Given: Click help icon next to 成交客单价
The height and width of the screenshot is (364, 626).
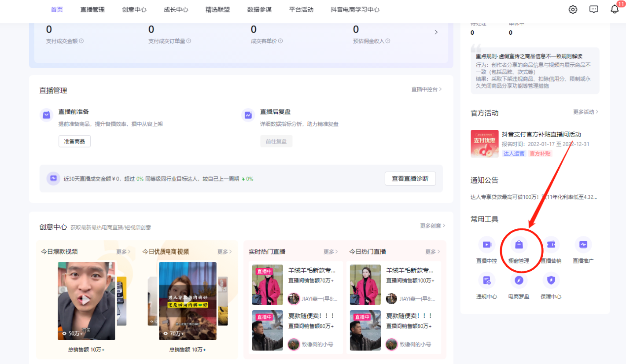Looking at the screenshot, I should [280, 41].
